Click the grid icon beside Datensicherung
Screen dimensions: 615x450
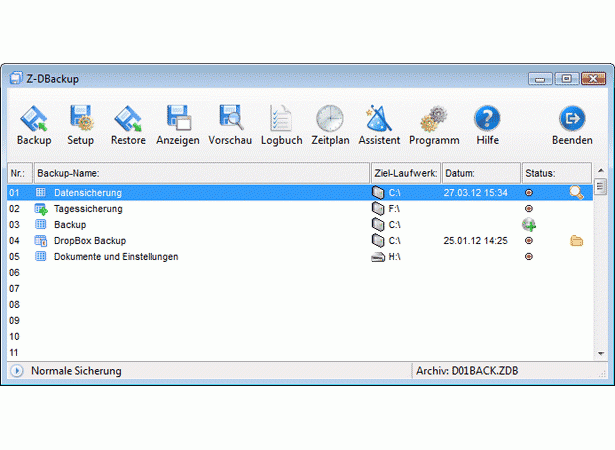tap(40, 192)
